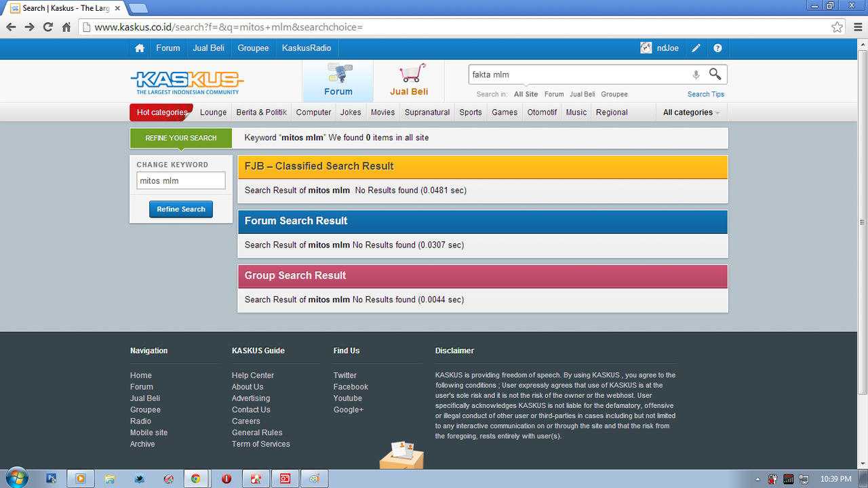The image size is (868, 488).
Task: Click the network signal tray icon
Action: coord(788,479)
